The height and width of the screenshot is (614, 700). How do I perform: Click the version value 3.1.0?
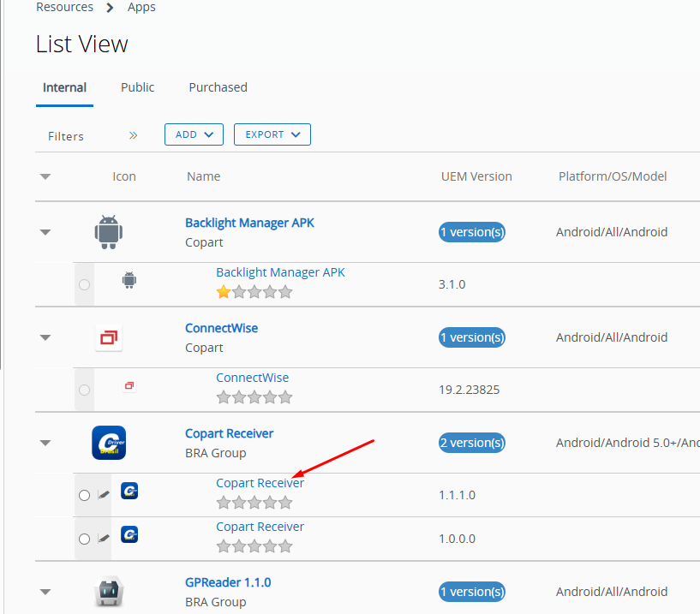point(452,284)
